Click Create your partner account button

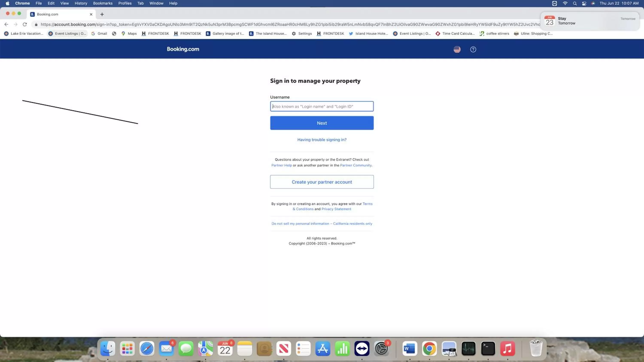[322, 182]
